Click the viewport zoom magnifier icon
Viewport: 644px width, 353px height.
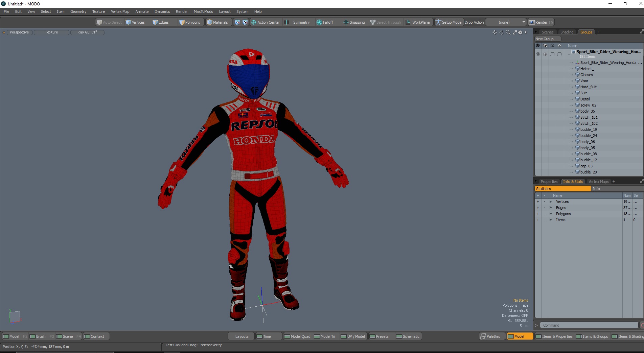coord(508,32)
